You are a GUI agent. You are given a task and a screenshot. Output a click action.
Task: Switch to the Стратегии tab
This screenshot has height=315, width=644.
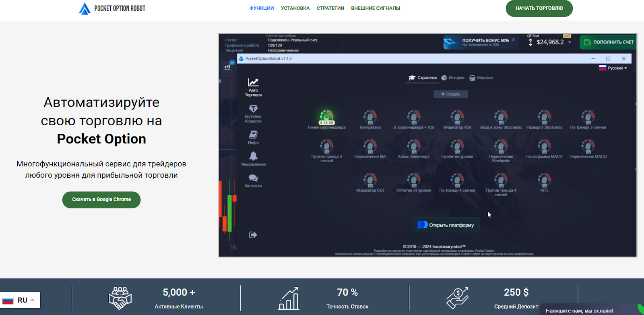pyautogui.click(x=423, y=78)
